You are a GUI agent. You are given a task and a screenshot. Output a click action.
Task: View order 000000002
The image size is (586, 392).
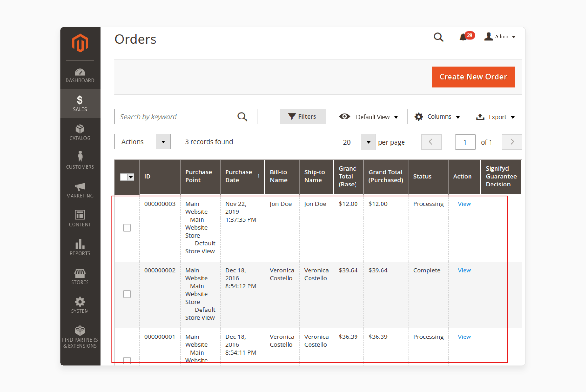pos(464,270)
